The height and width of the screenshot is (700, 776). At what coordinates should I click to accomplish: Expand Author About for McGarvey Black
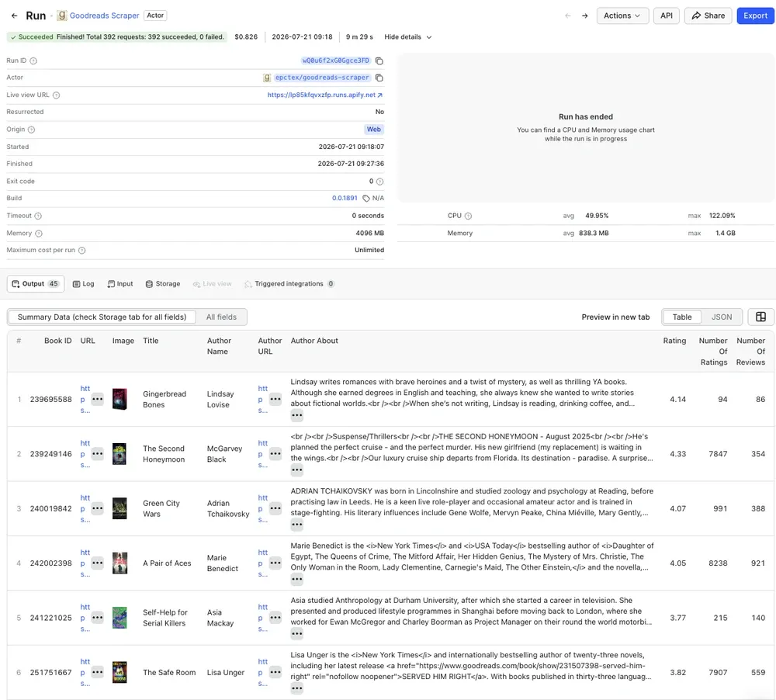tap(297, 470)
